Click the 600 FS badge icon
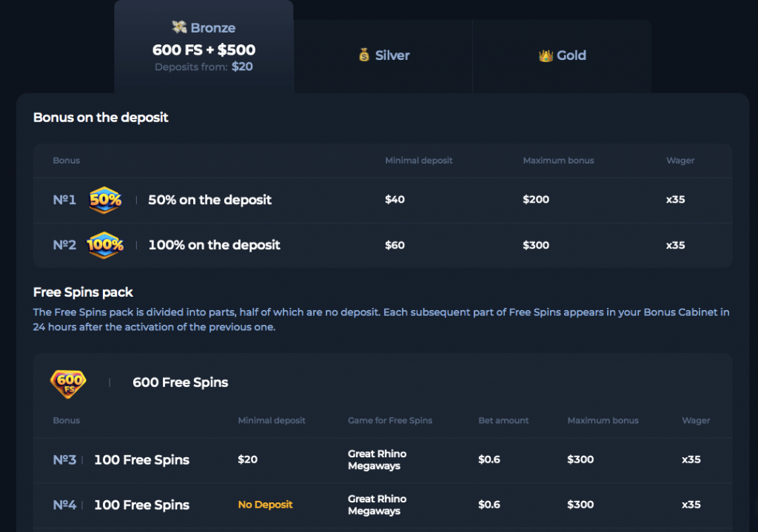The height and width of the screenshot is (532, 758). click(68, 383)
